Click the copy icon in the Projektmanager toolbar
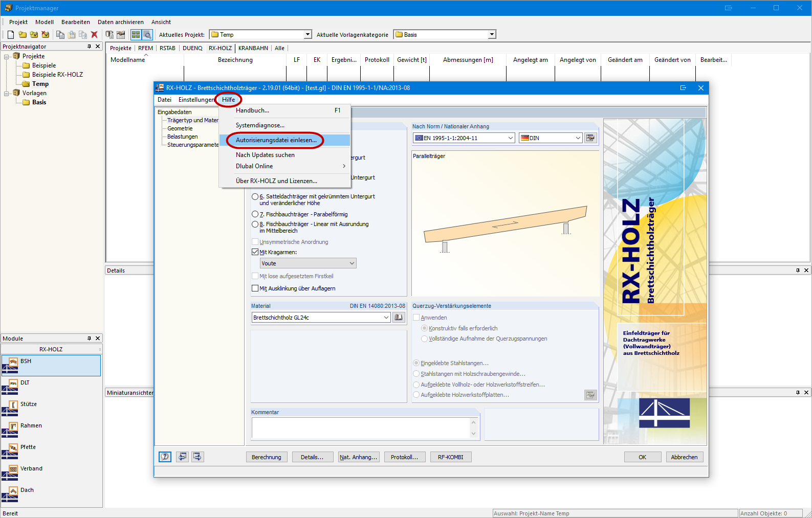The width and height of the screenshot is (812, 518). pos(60,35)
